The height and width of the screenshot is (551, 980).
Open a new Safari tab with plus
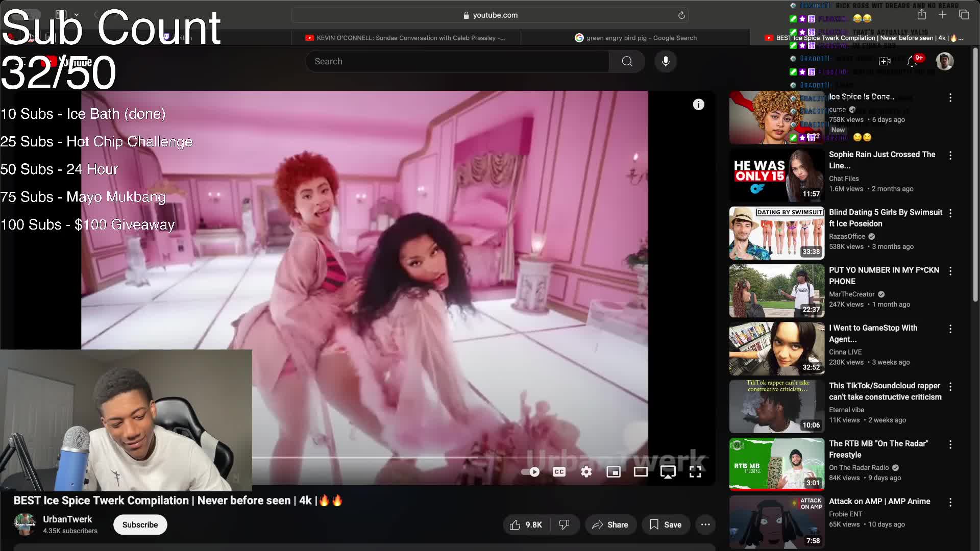942,15
